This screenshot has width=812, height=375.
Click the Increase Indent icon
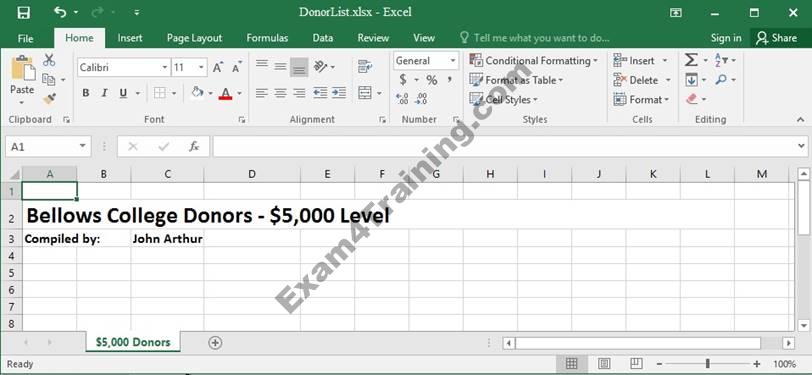[339, 93]
